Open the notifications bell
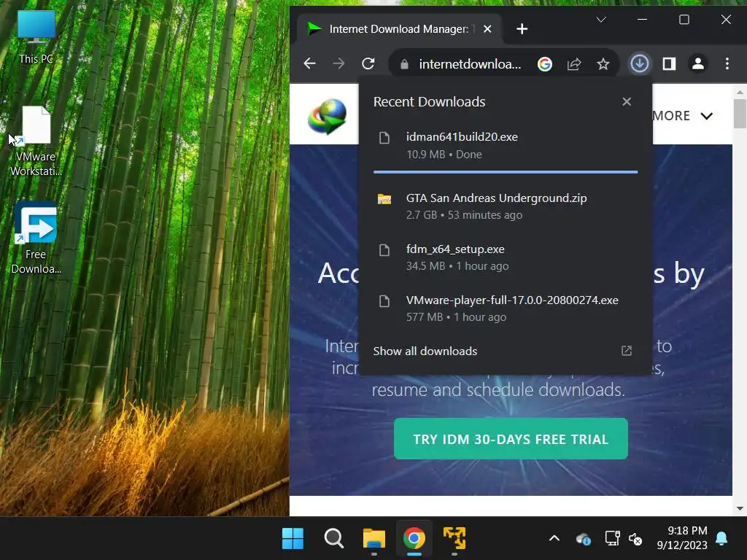The image size is (747, 560). (721, 539)
